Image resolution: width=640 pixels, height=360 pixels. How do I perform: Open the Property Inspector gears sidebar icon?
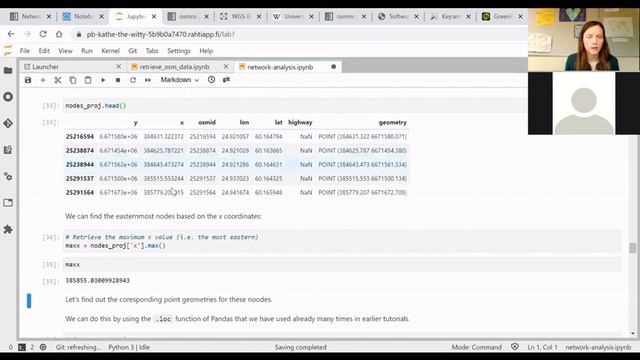8,176
